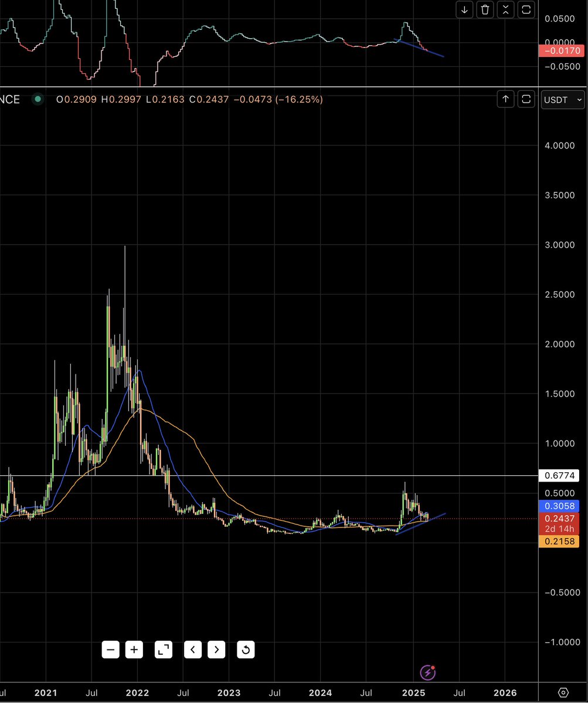Screen dimensions: 588x704
Task: Click the −0.0473 (−16.25%) change value
Action: pos(278,100)
